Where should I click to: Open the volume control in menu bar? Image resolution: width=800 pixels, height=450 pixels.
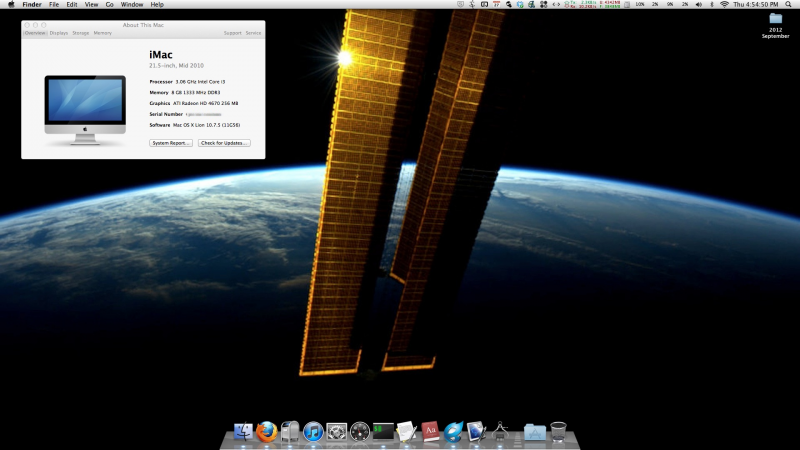coord(698,4)
